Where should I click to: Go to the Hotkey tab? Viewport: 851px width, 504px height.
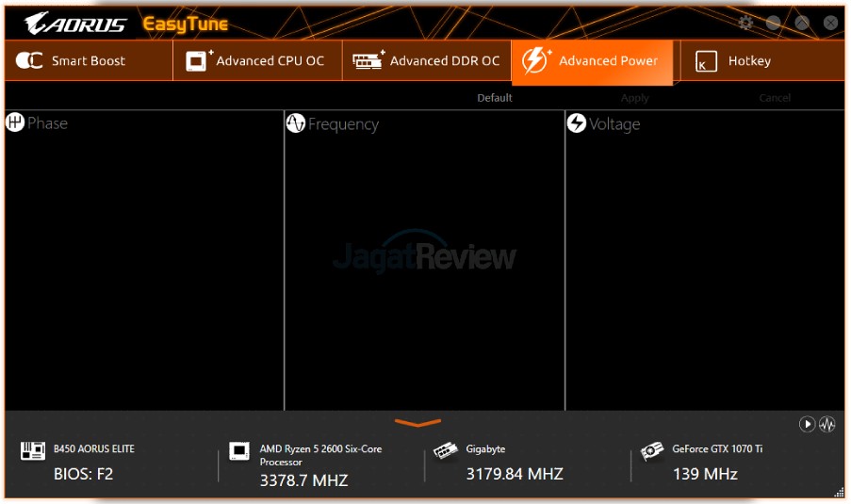point(762,60)
